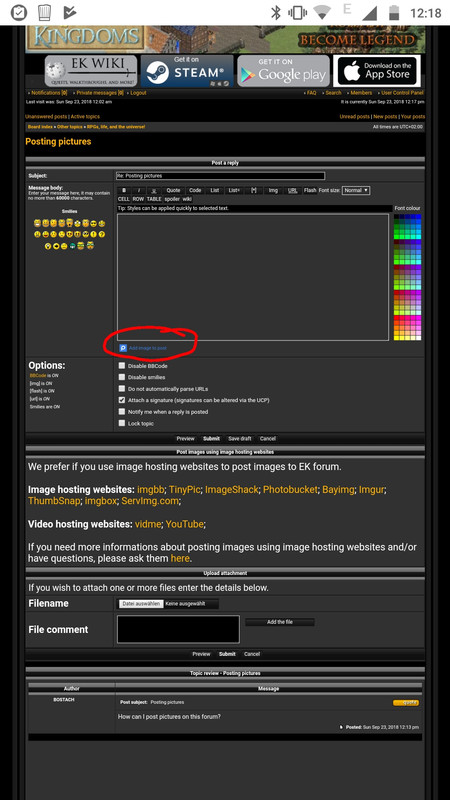This screenshot has width=450, height=800.
Task: Click the yellow quote button on BOSTACH's post
Action: [x=406, y=703]
